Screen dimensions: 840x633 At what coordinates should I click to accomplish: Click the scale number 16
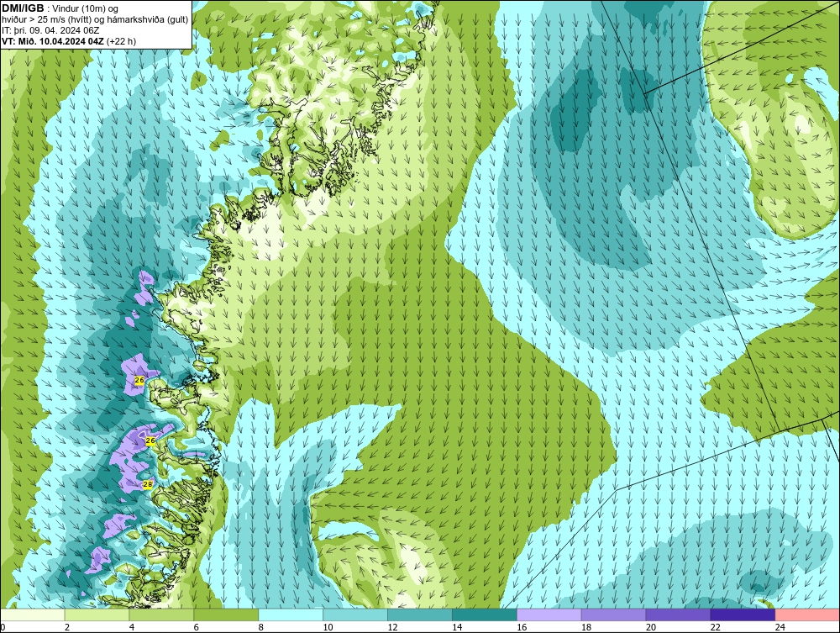(522, 627)
